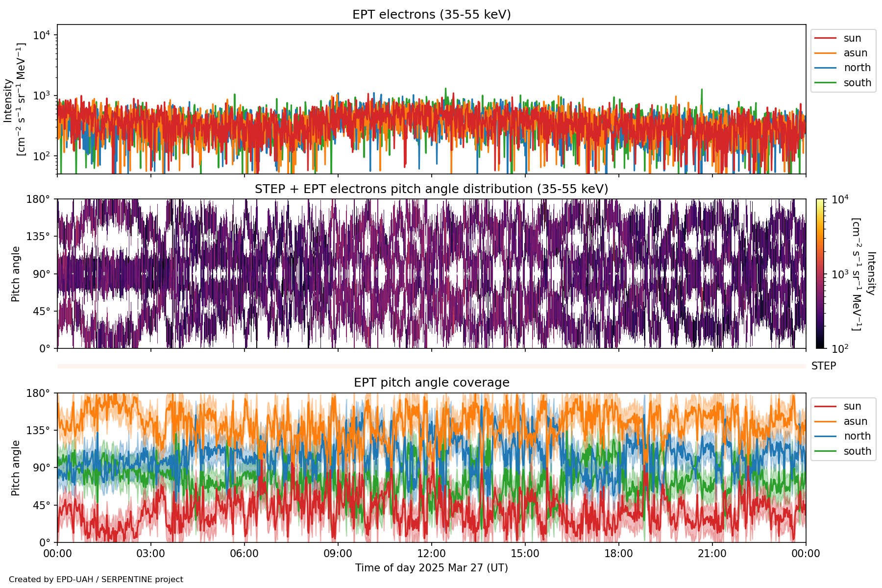Click the 21:00 time tick label
Image resolution: width=882 pixels, height=588 pixels.
tap(712, 554)
